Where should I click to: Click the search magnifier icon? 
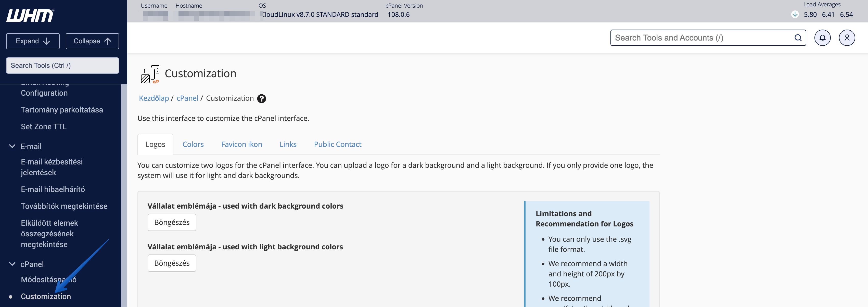[798, 38]
